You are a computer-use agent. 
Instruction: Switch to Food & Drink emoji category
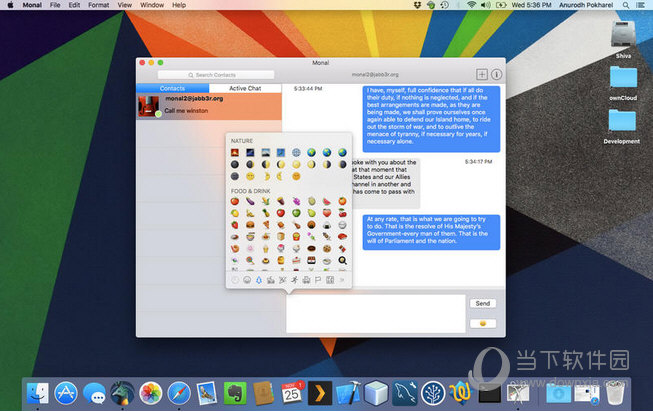pos(271,280)
